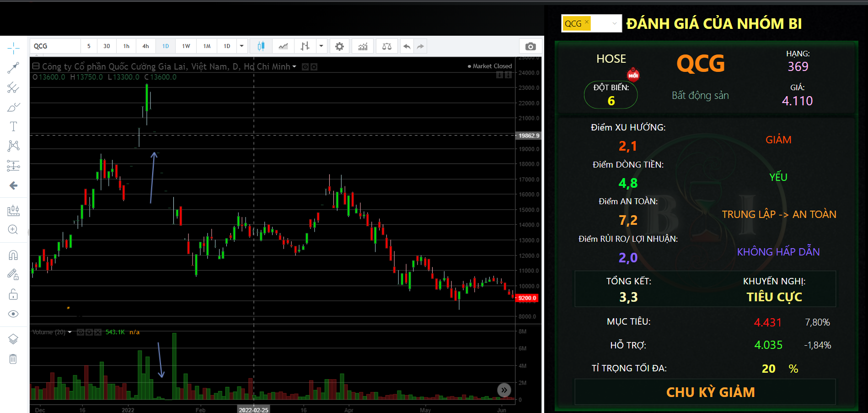868x413 pixels.
Task: Click the undo arrow button
Action: [x=407, y=46]
